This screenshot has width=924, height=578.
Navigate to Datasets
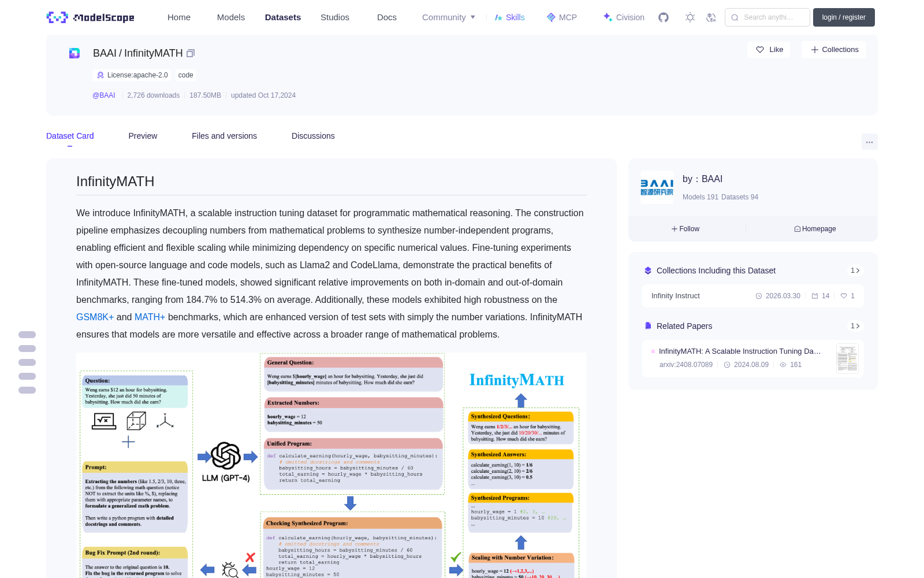pos(283,17)
